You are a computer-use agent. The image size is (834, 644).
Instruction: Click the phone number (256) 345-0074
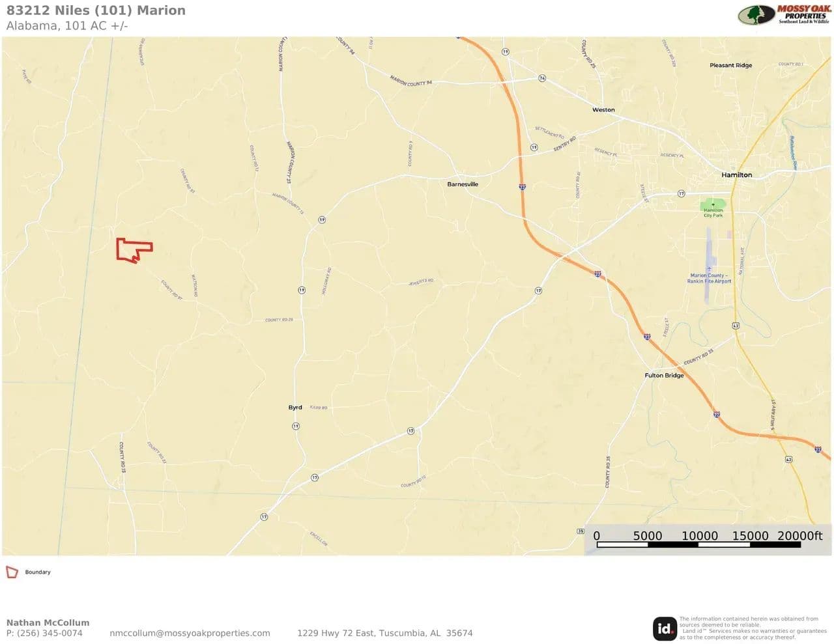[x=50, y=633]
